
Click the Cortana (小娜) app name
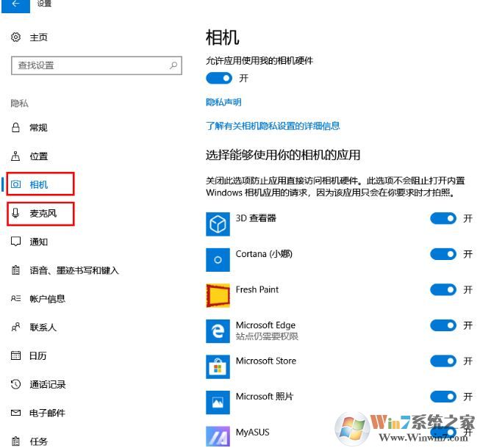(264, 254)
